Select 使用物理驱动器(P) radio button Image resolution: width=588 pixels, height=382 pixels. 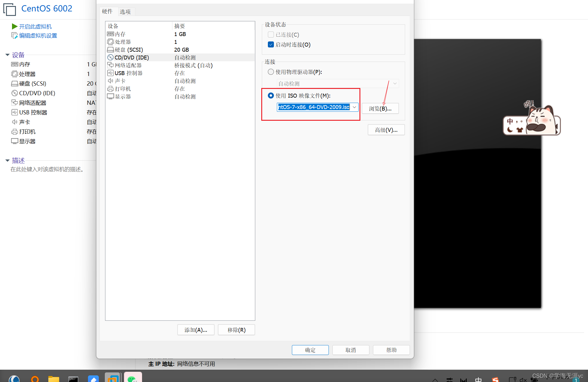click(x=271, y=72)
